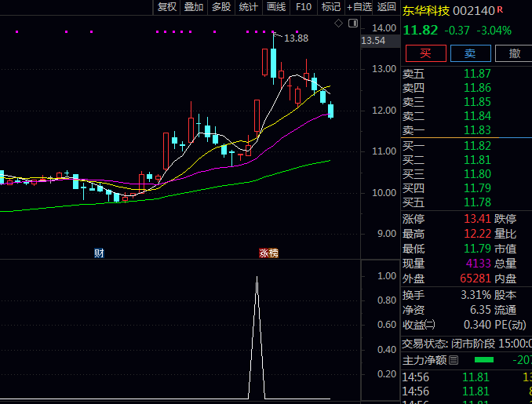Viewport: 532px width, 404px height.
Task: Switch to 多股 multi-stock view
Action: [220, 7]
